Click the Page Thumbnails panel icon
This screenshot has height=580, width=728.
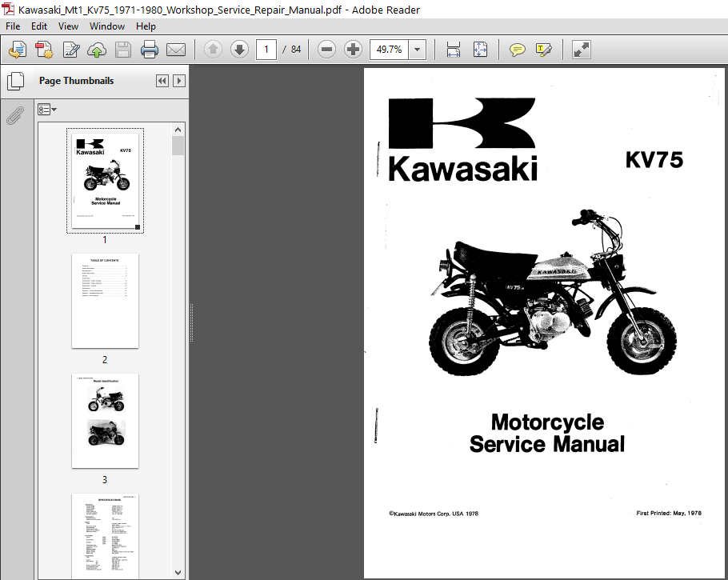[x=15, y=82]
